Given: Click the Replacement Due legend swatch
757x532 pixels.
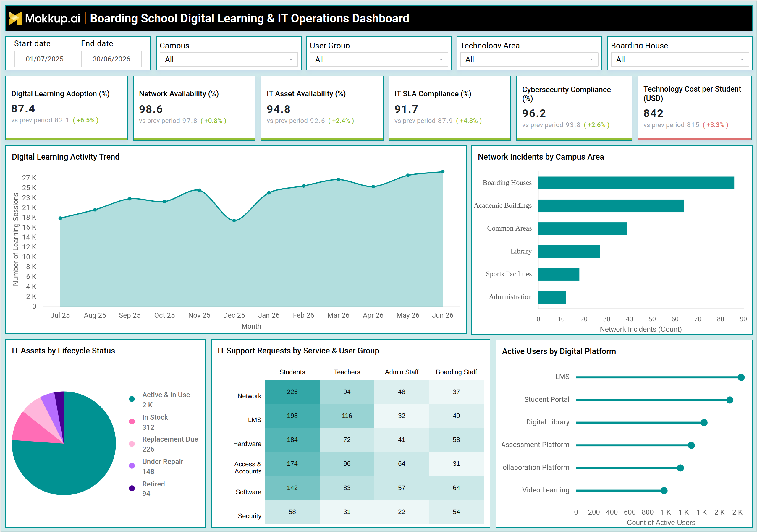Looking at the screenshot, I should tap(132, 444).
